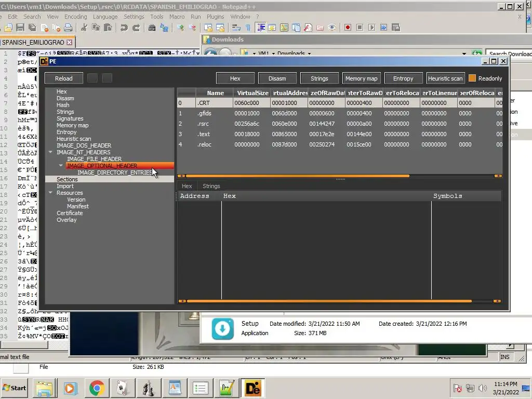Click Zoom In icon in Notepad++

click(180, 28)
